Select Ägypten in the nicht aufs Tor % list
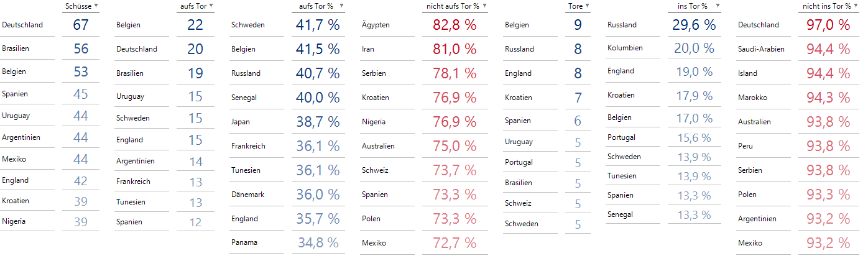Image resolution: width=868 pixels, height=266 pixels. pos(376,25)
